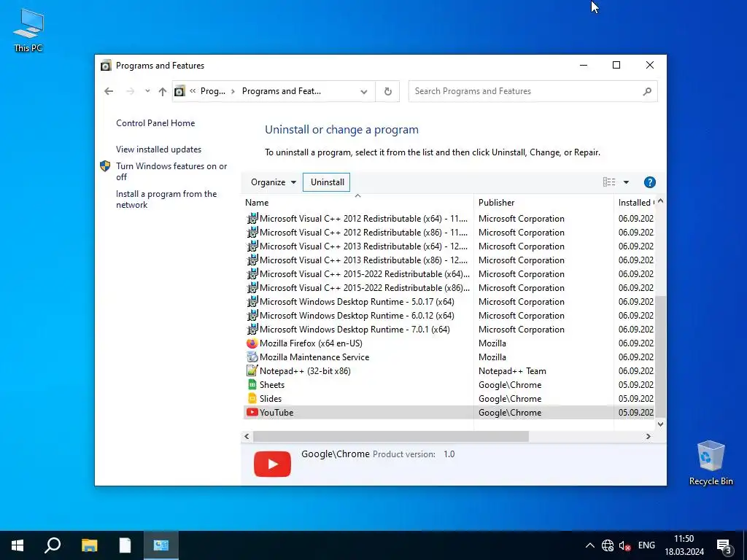Click the Sheets program icon
747x560 pixels.
coord(252,385)
